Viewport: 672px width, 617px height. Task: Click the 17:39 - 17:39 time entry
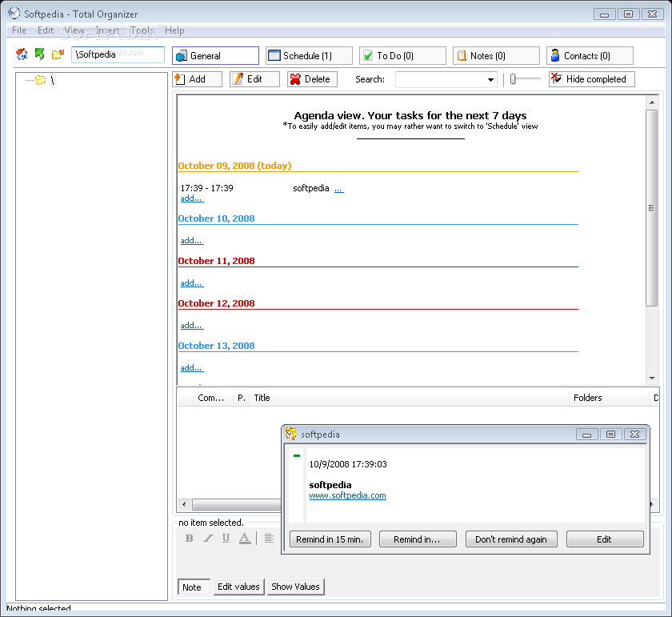206,188
